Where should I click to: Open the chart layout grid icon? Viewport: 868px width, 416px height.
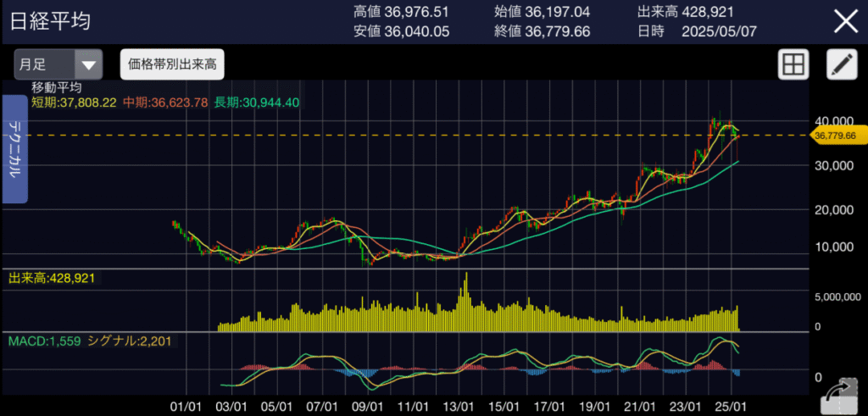pos(793,65)
